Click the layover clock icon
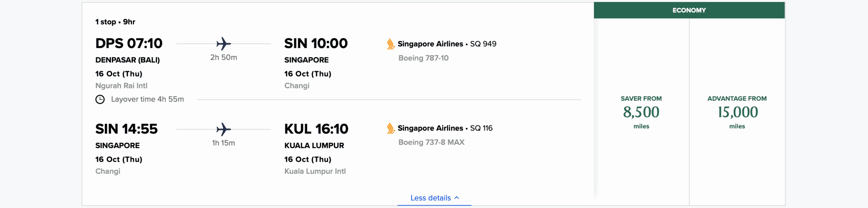 pyautogui.click(x=100, y=99)
